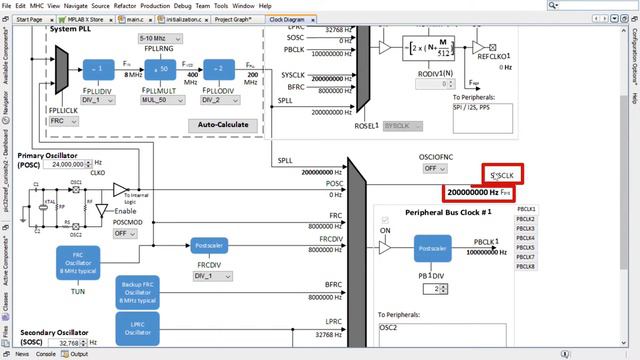
Task: Click the notifications icon in status bar
Action: pyautogui.click(x=564, y=354)
